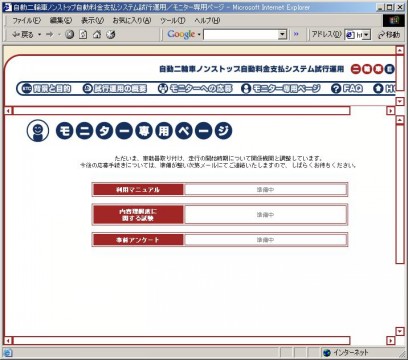The height and width of the screenshot is (360, 408).
Task: Click the 移動 Go button
Action: [x=389, y=34]
